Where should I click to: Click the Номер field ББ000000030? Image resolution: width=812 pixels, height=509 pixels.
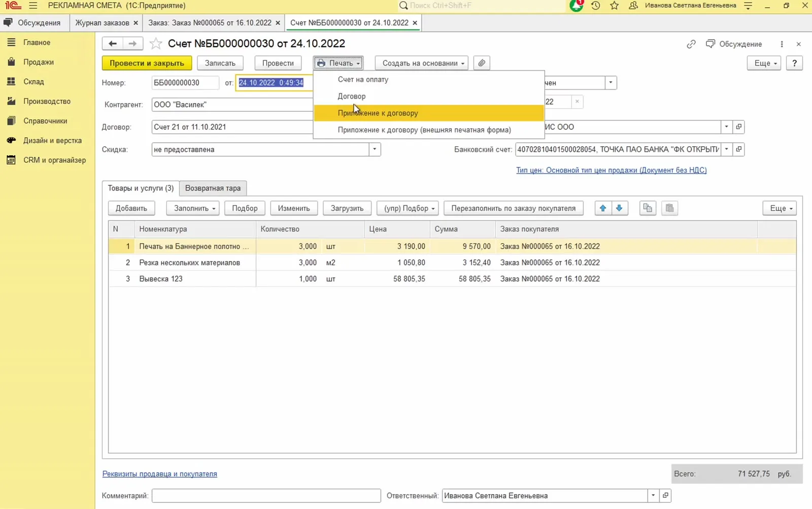(x=185, y=83)
